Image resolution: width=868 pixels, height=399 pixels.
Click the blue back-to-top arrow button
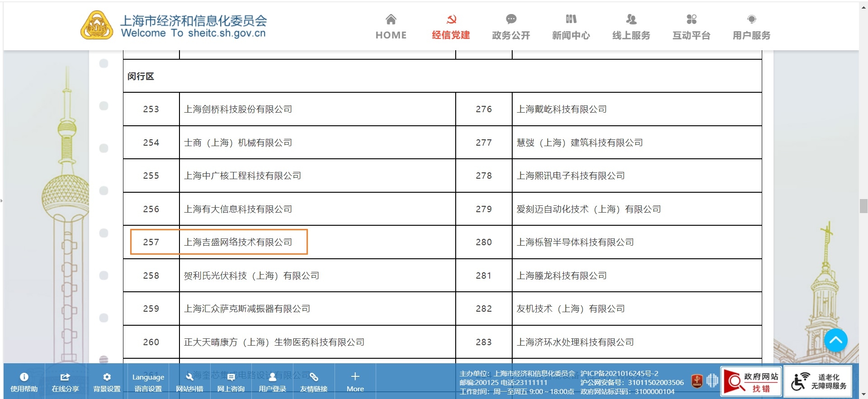pyautogui.click(x=835, y=340)
